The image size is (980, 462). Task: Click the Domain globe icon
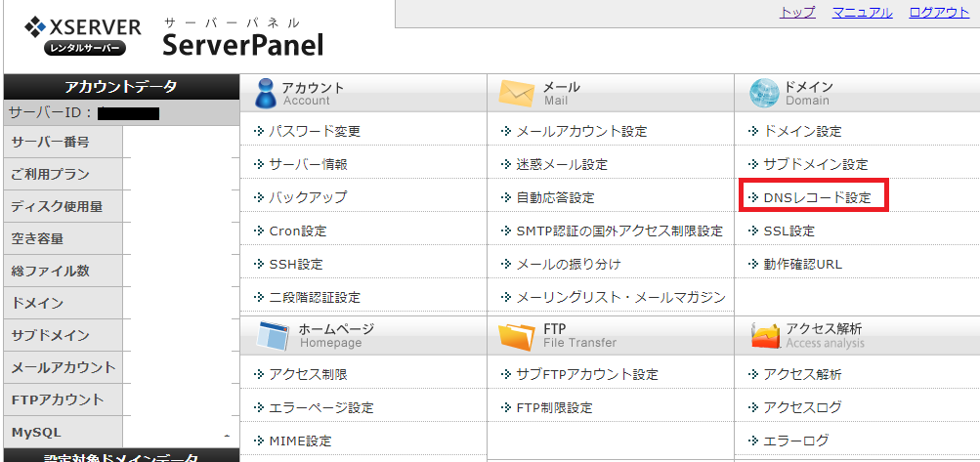point(764,94)
